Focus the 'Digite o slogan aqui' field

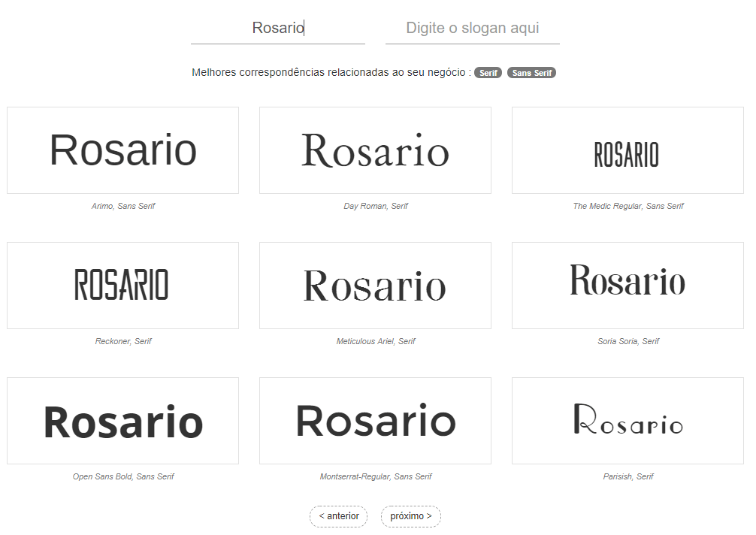pos(472,29)
